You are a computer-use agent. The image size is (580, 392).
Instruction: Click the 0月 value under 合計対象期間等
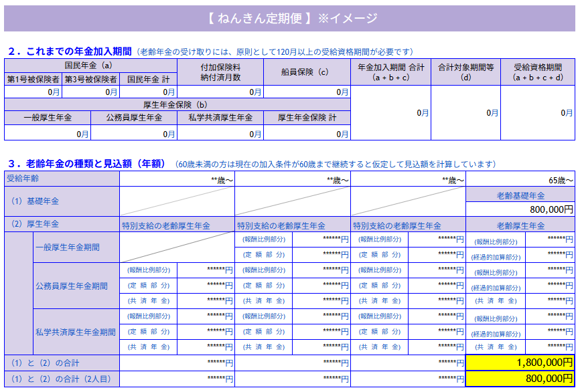click(x=466, y=112)
